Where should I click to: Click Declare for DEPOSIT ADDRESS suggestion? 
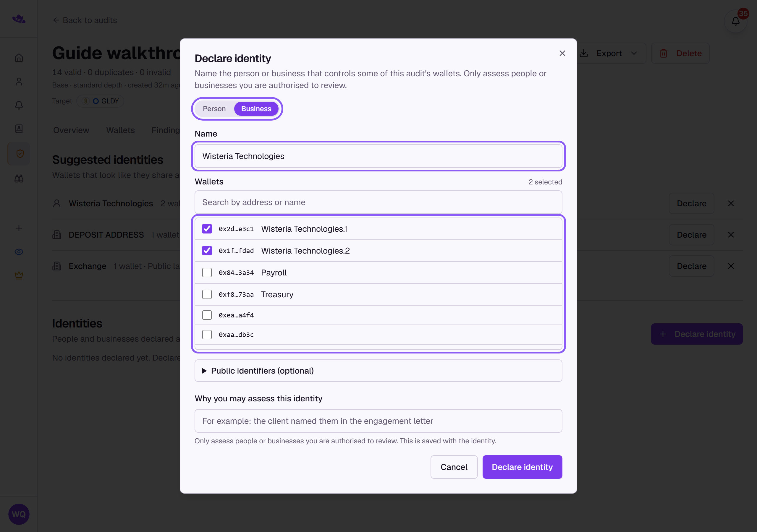[691, 235]
